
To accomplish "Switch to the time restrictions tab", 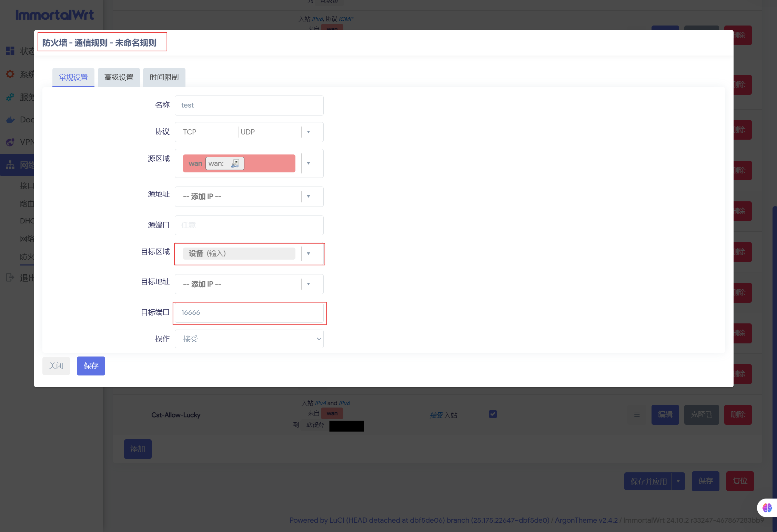I will [x=164, y=77].
